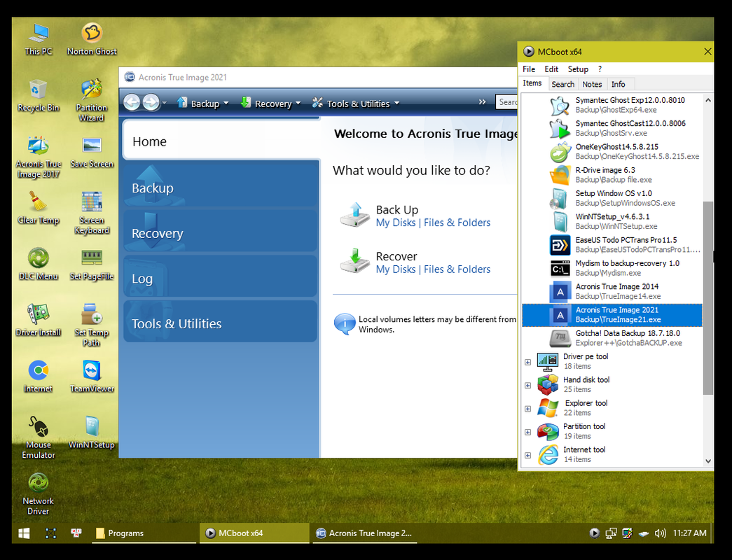Viewport: 732px width, 560px height.
Task: Expand the Hand disk tool group
Action: pyautogui.click(x=527, y=386)
